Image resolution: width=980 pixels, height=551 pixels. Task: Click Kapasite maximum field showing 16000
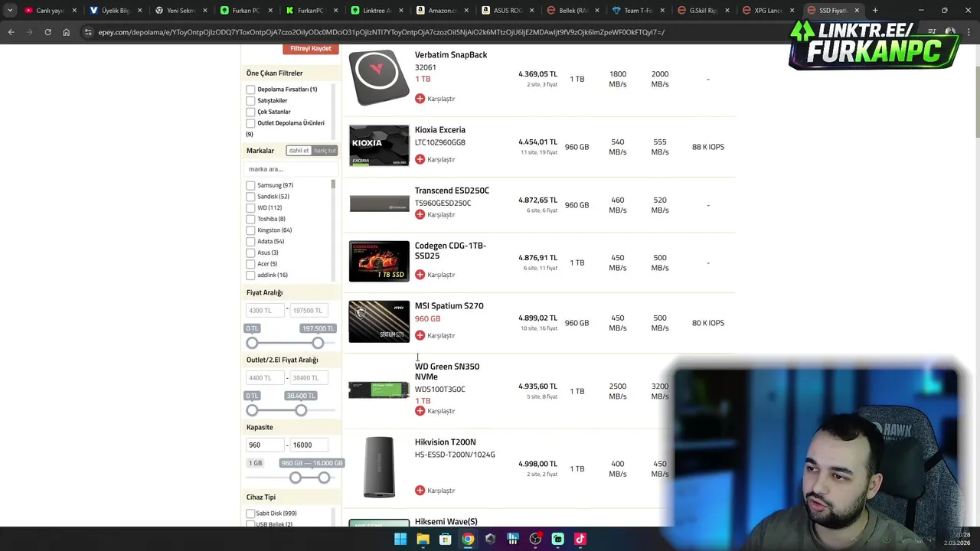point(309,445)
